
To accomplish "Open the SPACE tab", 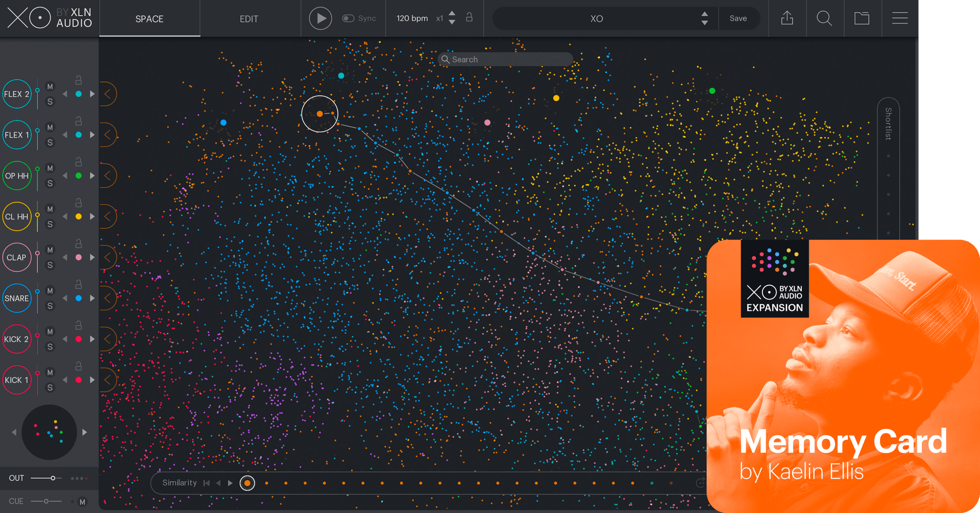I will (150, 19).
